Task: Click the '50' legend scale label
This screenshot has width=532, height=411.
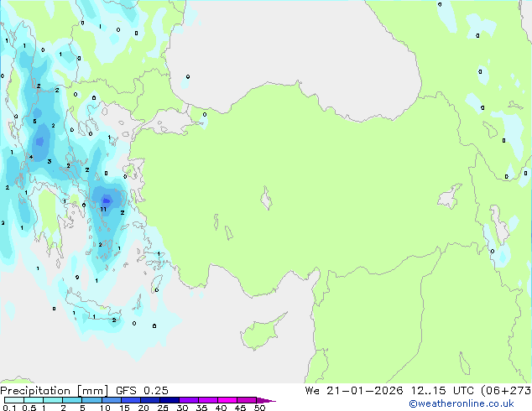Action: tap(259, 408)
